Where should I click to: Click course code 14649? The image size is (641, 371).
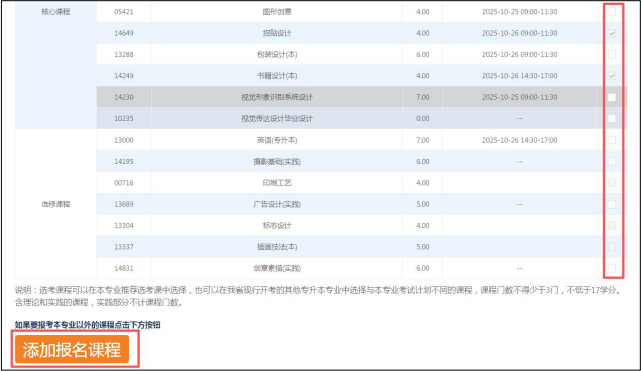tap(123, 33)
